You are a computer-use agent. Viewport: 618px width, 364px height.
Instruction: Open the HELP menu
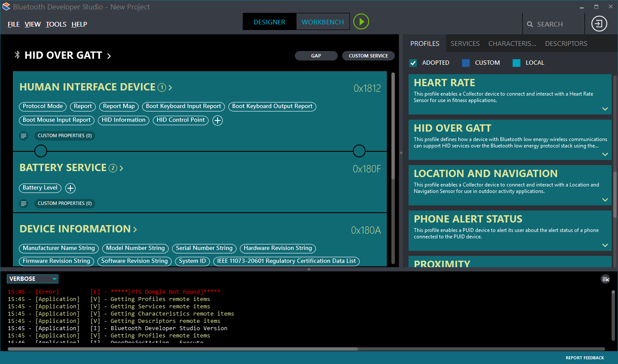coord(79,24)
